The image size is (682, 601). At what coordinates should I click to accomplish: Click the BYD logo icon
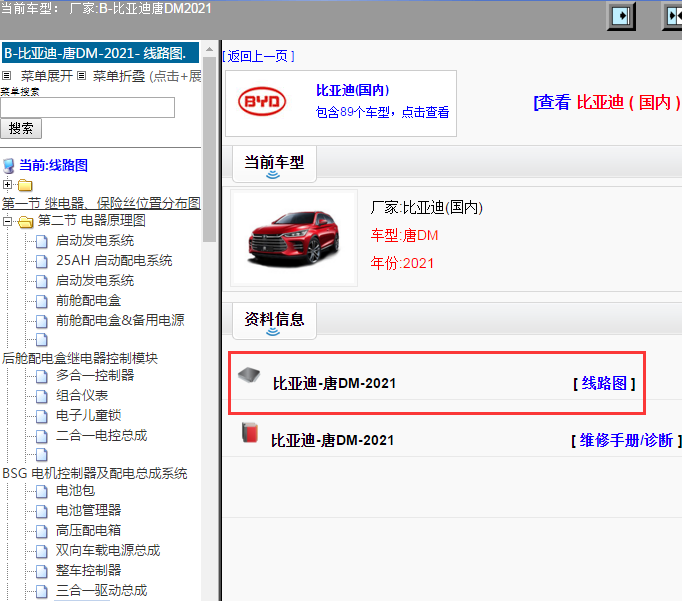point(262,102)
